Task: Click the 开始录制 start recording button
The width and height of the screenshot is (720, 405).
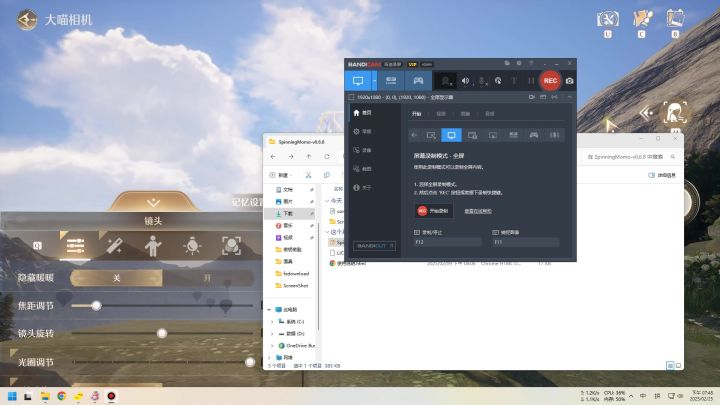Action: click(x=433, y=211)
